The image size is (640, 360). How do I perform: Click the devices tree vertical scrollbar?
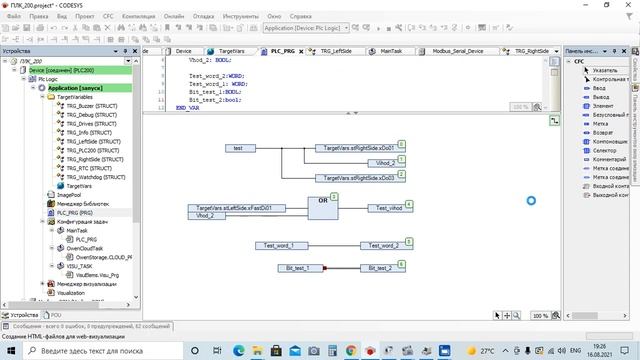tap(136, 180)
